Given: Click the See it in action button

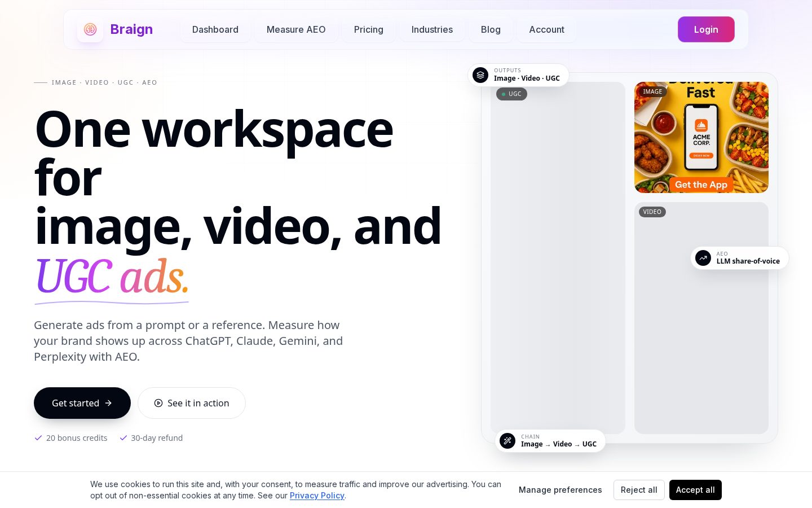Looking at the screenshot, I should click(192, 403).
